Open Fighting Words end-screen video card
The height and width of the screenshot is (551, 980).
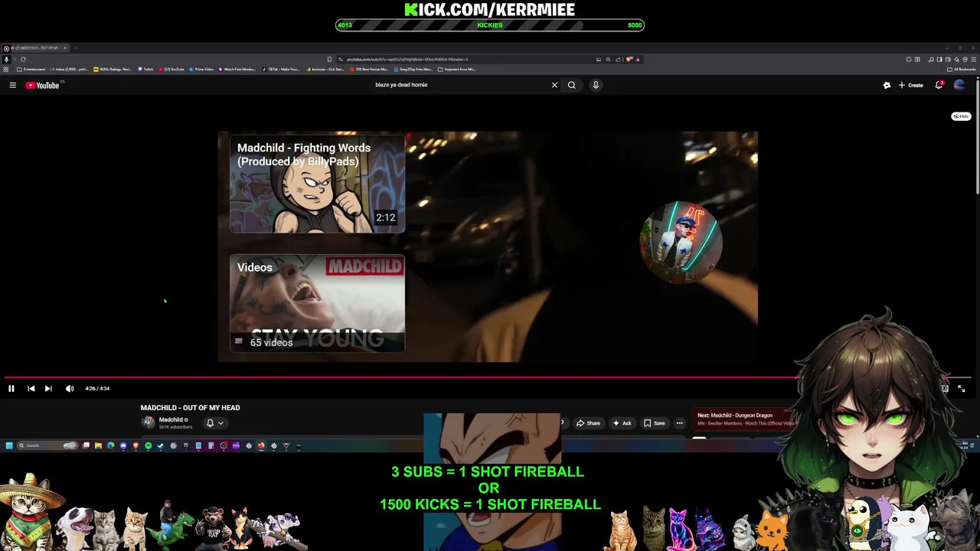pos(317,184)
